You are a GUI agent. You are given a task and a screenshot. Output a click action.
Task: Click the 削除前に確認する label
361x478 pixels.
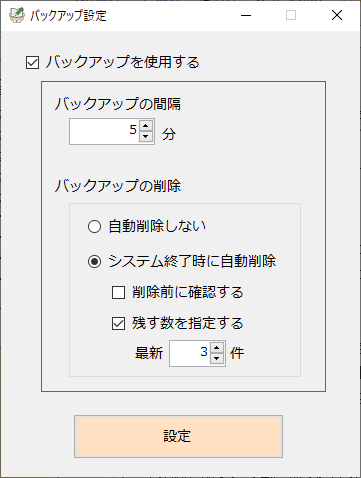tap(188, 292)
